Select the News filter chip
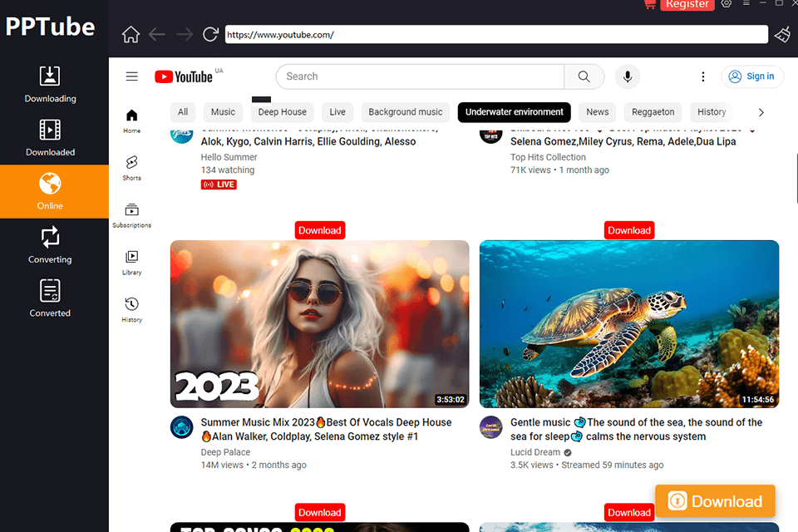Viewport: 798px width, 532px height. 597,112
